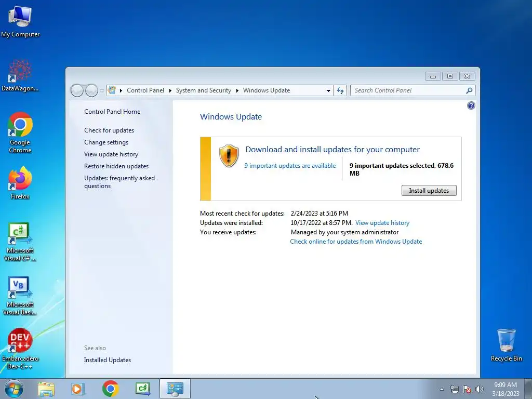Click the 2/24/2023 at 5:16 PM text
This screenshot has height=399, width=532.
[x=320, y=214]
